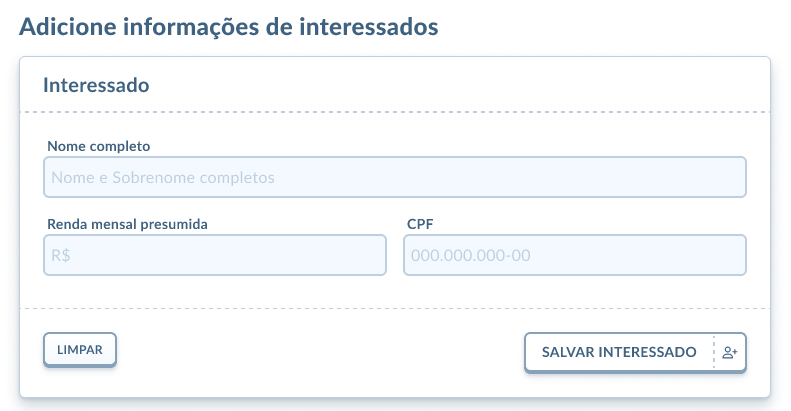Click empty space between LIMPAR and SALVAR buttons
The height and width of the screenshot is (411, 791).
pos(320,350)
